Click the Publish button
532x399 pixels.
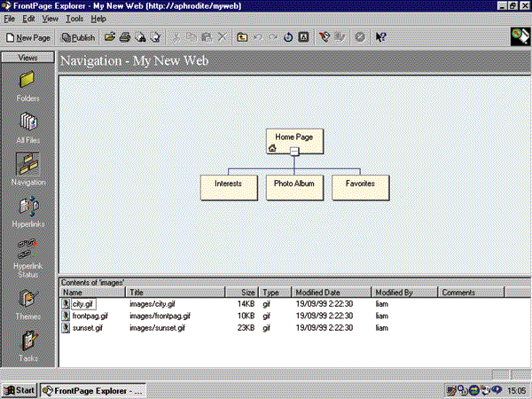[x=78, y=38]
